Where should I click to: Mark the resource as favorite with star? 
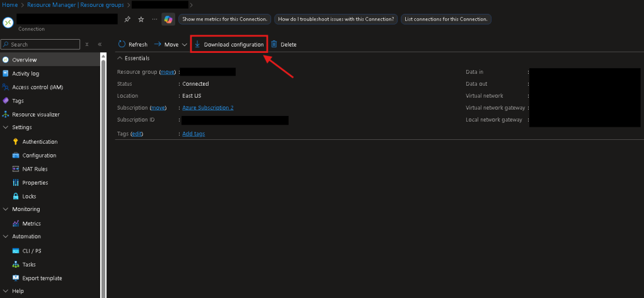tap(141, 19)
